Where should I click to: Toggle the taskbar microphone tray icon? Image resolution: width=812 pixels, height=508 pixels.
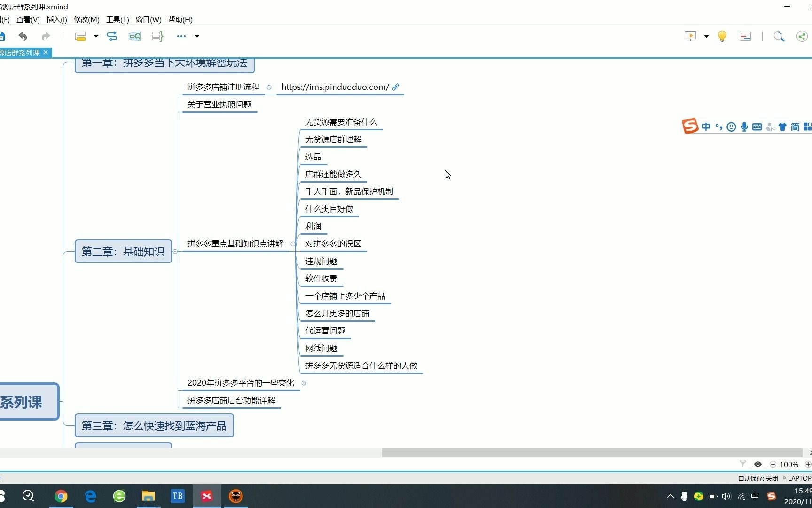click(685, 496)
